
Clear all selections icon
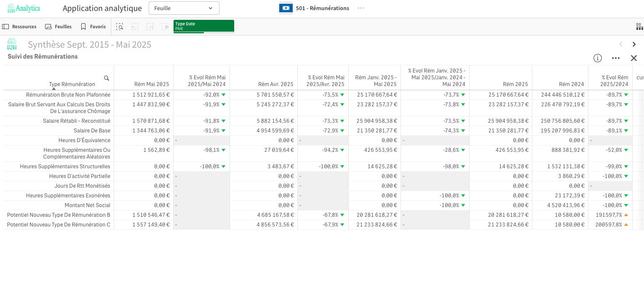pos(165,27)
